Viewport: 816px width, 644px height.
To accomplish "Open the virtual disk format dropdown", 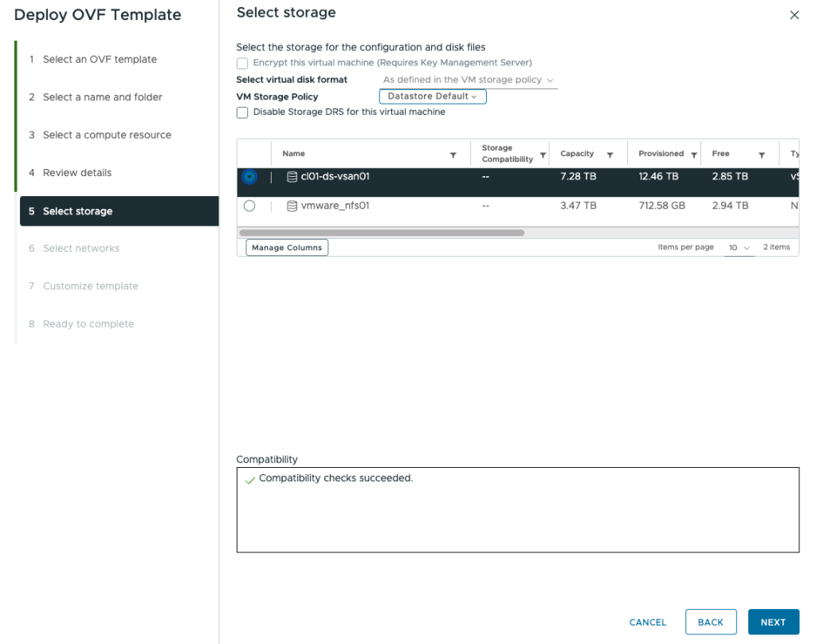I will pos(468,80).
